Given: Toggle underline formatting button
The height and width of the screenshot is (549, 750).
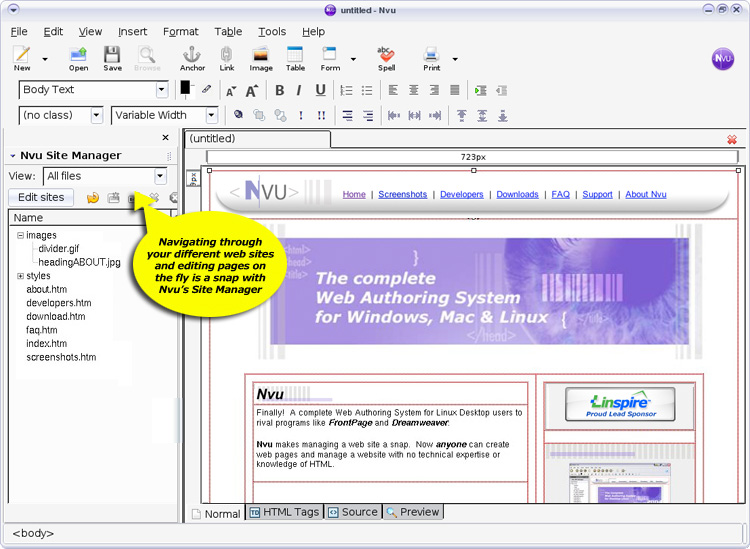Looking at the screenshot, I should 320,90.
